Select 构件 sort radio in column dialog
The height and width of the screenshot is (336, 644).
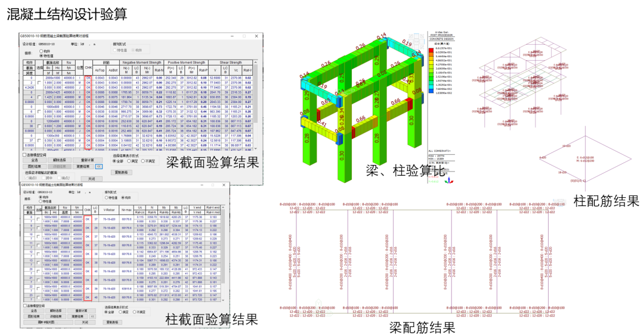[41, 197]
